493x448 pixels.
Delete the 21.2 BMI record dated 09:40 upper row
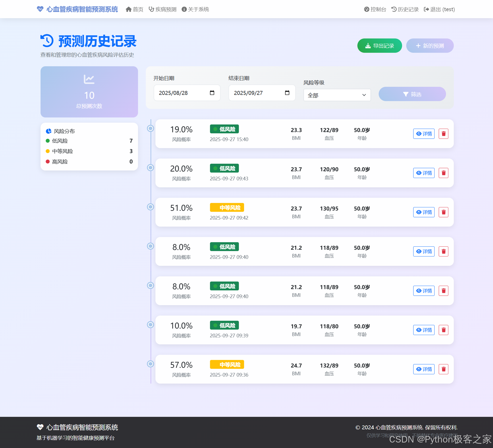click(x=443, y=252)
